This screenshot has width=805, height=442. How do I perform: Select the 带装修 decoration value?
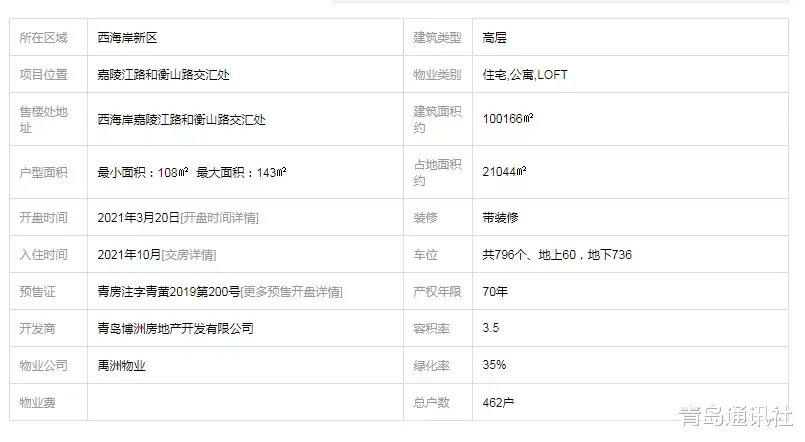coord(501,218)
